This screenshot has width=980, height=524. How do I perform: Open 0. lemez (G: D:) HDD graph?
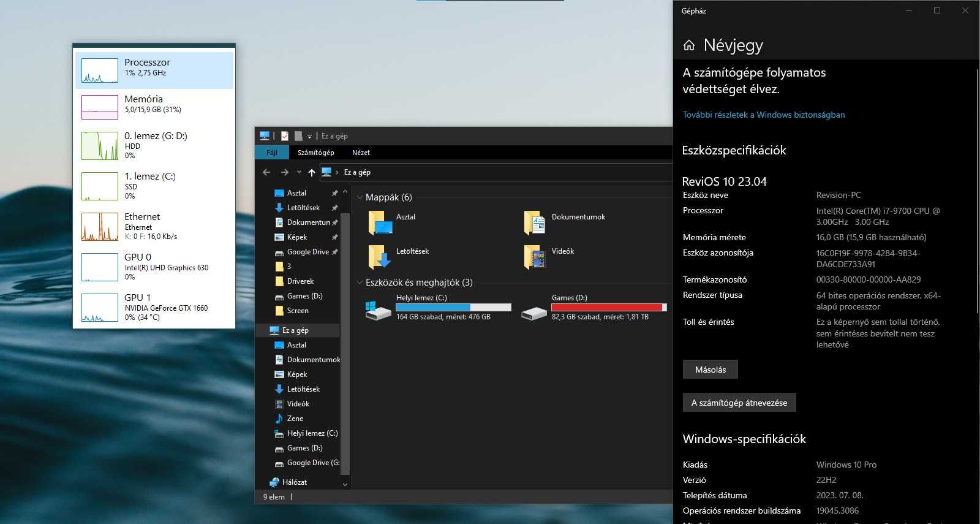pos(100,146)
